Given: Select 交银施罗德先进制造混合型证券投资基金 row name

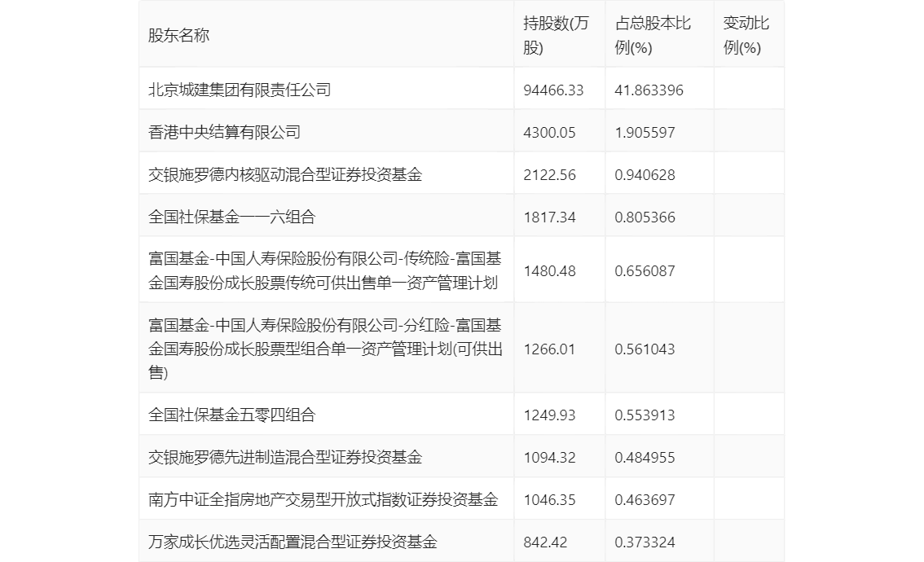Looking at the screenshot, I should pos(285,458).
